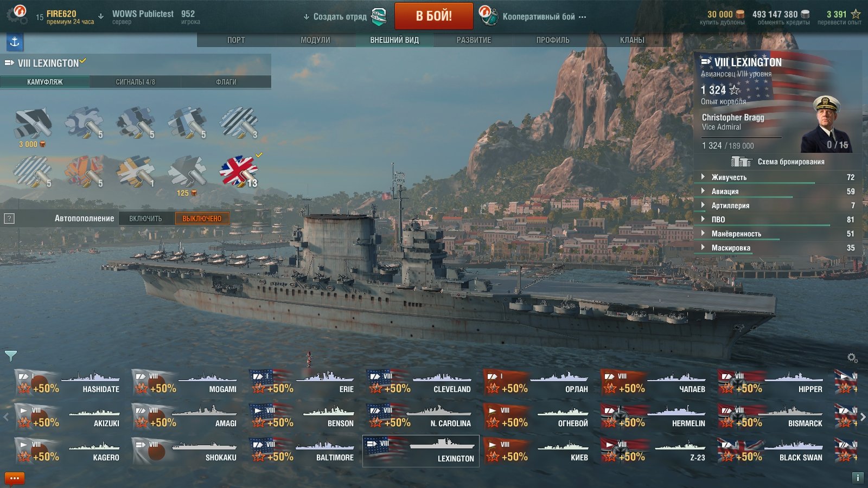
Task: Click the info icon at bottom right
Action: pos(858,478)
